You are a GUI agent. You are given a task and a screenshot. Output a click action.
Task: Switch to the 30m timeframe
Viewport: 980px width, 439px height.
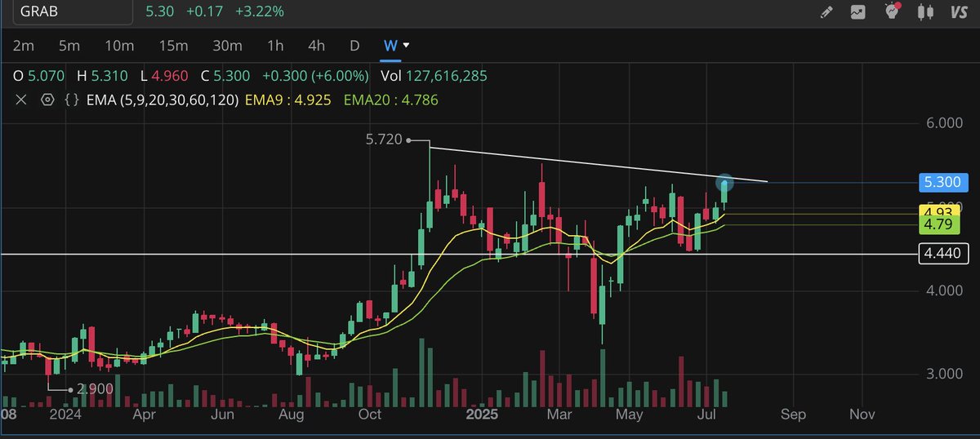227,45
